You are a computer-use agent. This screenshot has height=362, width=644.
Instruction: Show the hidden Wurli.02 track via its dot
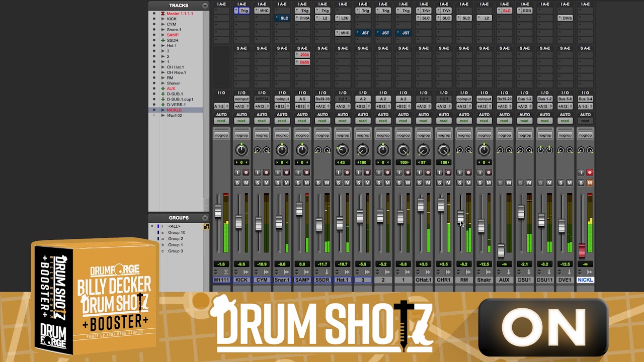[x=154, y=116]
